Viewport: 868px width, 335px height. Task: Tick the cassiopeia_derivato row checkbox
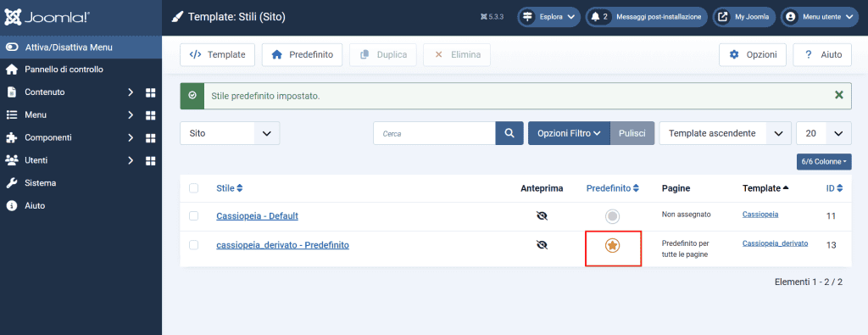194,245
